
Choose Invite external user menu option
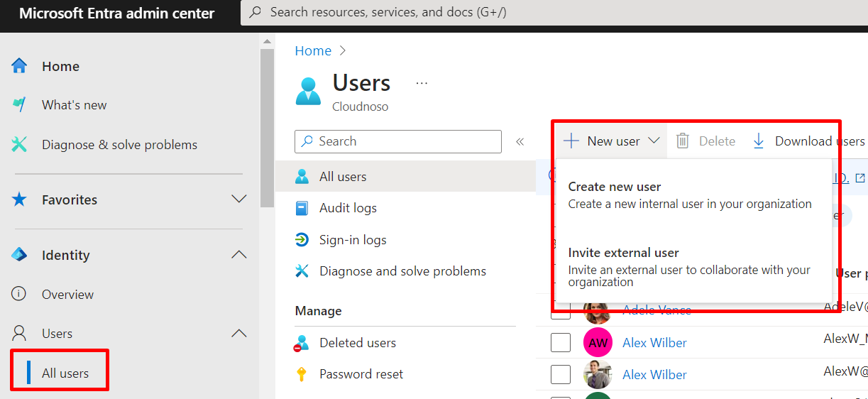point(623,253)
